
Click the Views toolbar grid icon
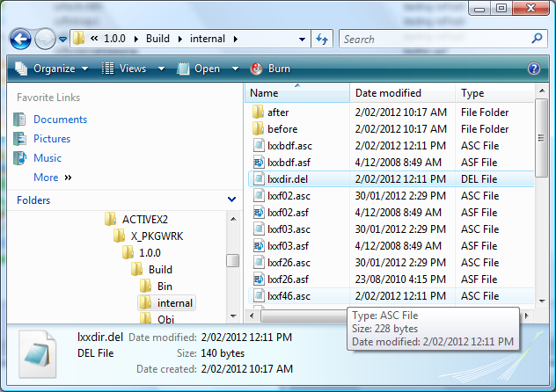coord(108,69)
